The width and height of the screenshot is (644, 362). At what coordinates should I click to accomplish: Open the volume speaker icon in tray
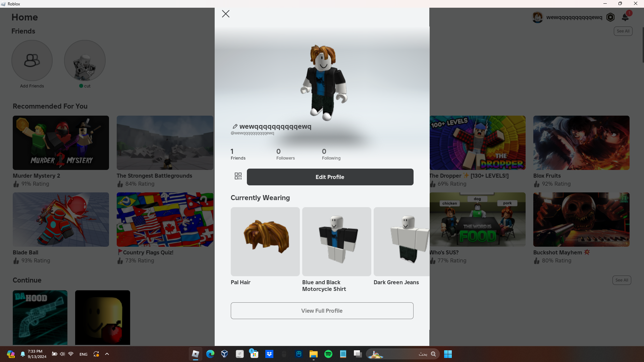tap(62, 354)
